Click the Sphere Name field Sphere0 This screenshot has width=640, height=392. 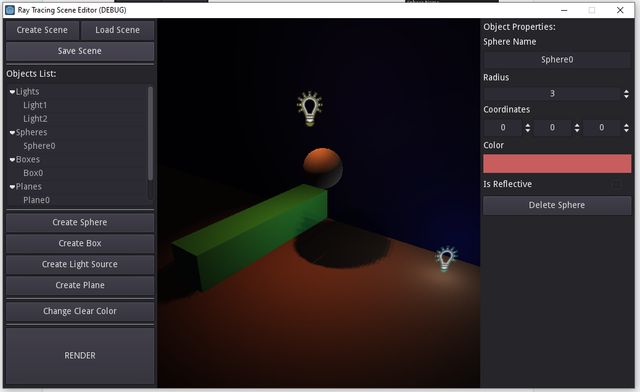click(557, 60)
